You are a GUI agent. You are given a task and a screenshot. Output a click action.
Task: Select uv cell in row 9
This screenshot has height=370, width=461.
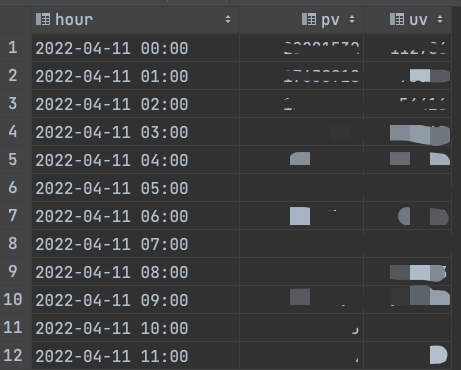[x=408, y=272]
